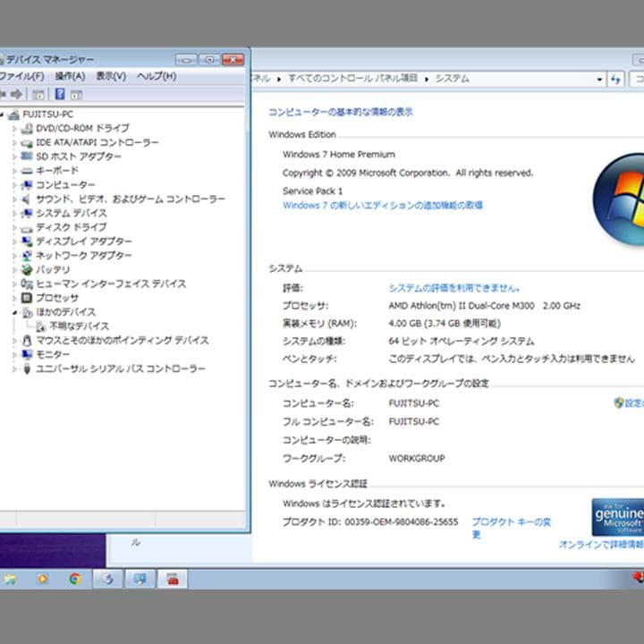Viewport: 644px width, 644px height.
Task: Expand the DVD/CD-ROM ドライブ node
Action: [14, 129]
